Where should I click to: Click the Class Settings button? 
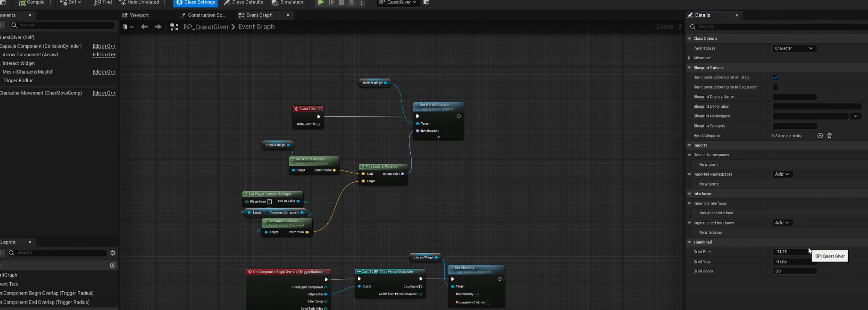[195, 3]
